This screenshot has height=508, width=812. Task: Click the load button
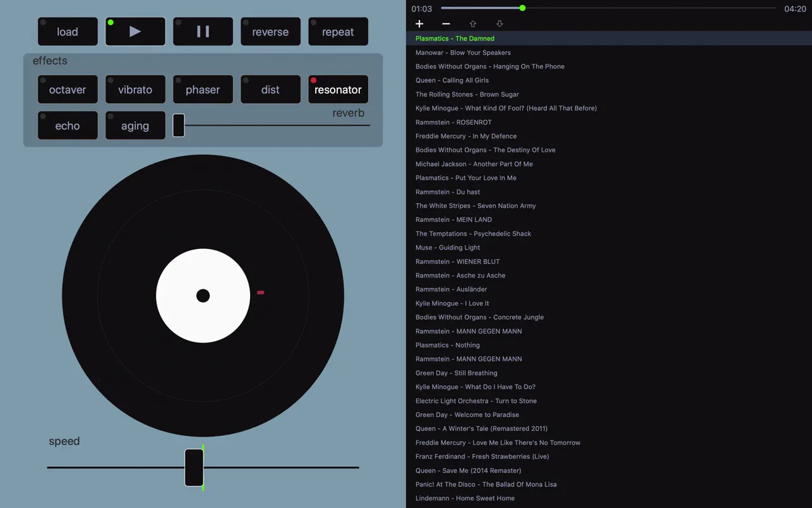(68, 32)
